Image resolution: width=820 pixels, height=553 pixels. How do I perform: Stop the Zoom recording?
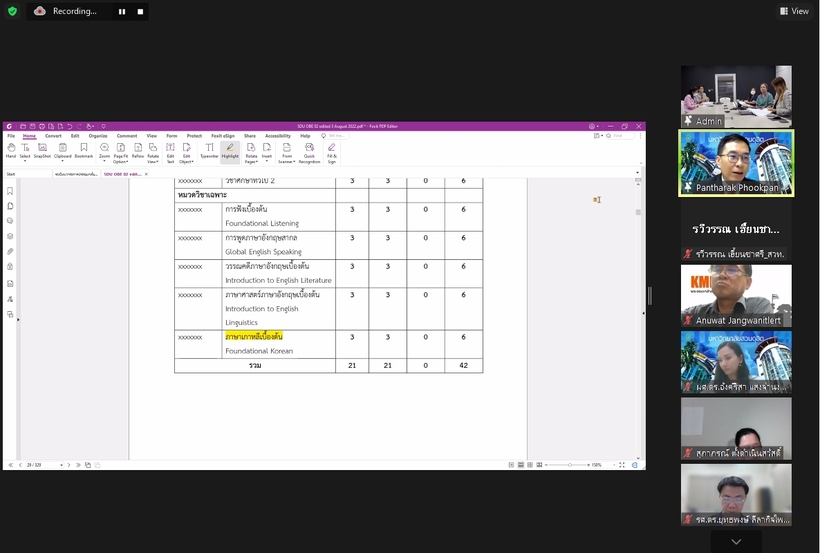coord(140,12)
